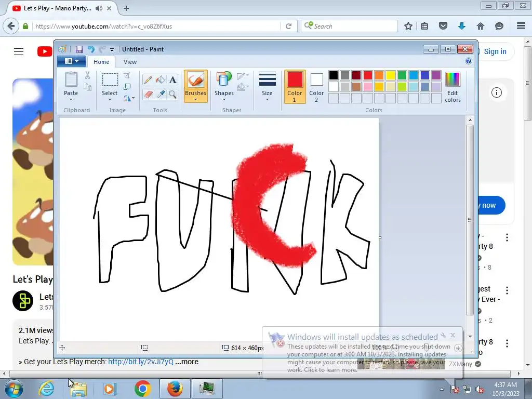532x399 pixels.
Task: Open the Firefox hamburger menu
Action: (x=521, y=26)
